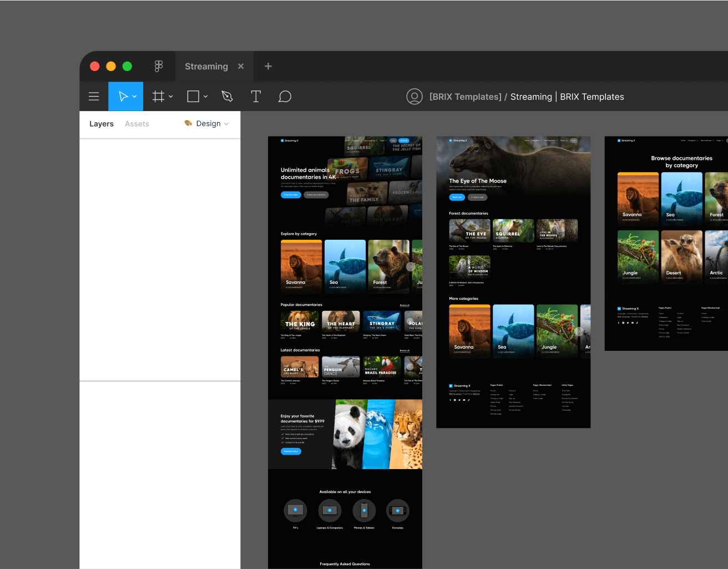Select the Penguin Dance thumbnail
Image resolution: width=728 pixels, height=569 pixels.
tap(341, 367)
